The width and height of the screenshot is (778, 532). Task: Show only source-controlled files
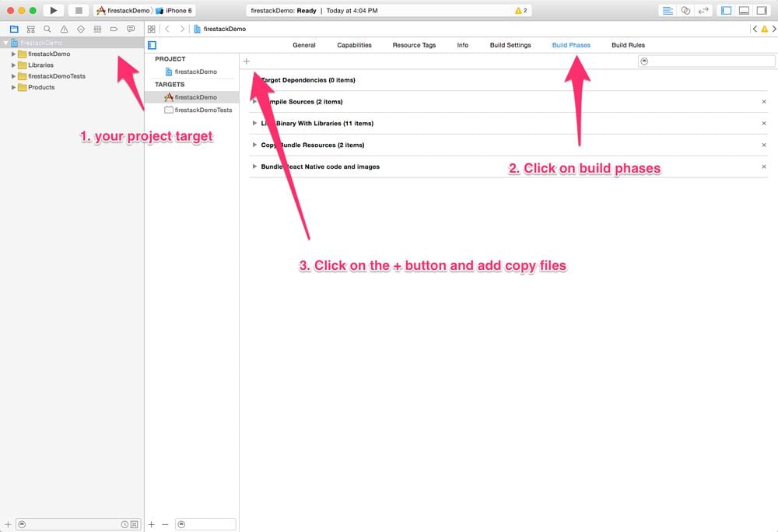[x=135, y=524]
